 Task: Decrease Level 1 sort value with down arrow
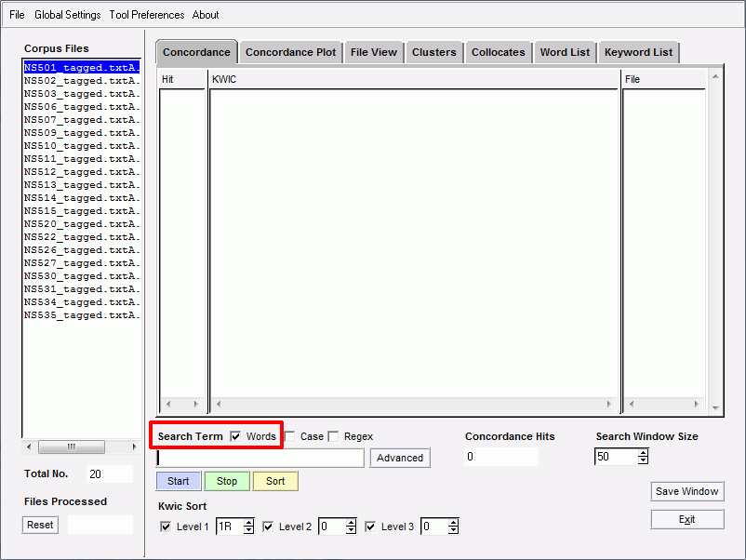(248, 530)
